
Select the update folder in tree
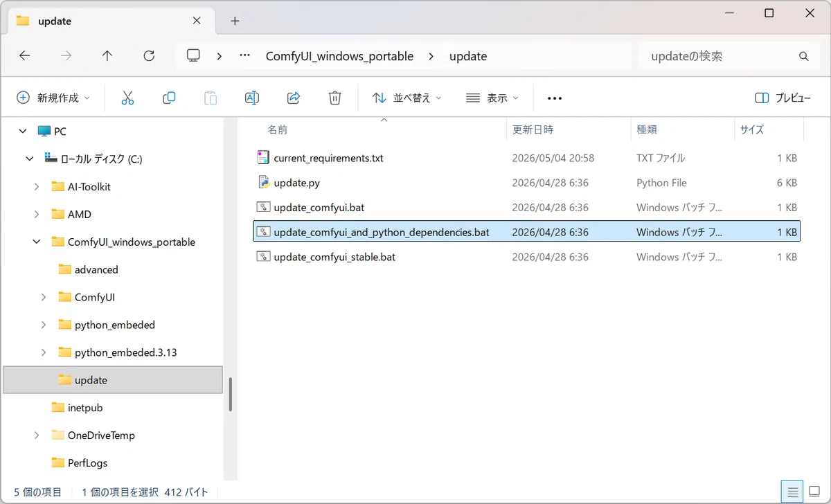tap(113, 380)
